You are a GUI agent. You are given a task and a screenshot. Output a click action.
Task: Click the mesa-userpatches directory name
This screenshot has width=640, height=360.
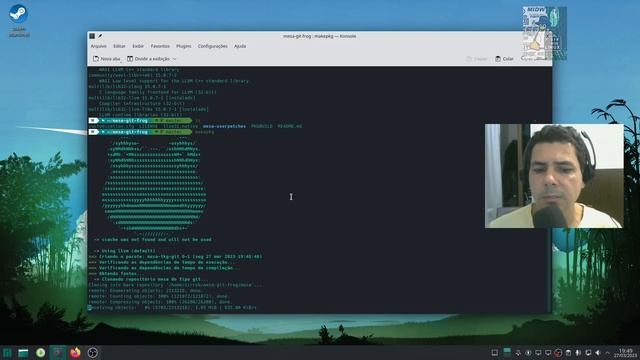coord(224,126)
